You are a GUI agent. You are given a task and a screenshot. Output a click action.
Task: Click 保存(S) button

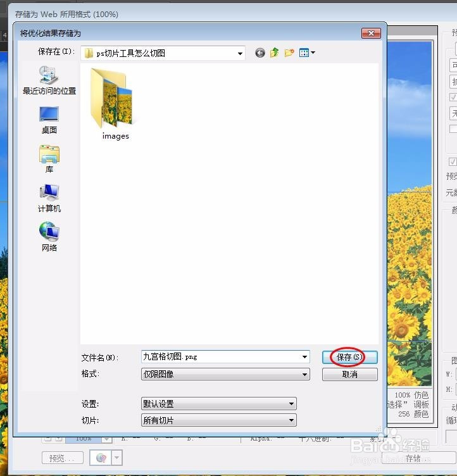tap(350, 357)
